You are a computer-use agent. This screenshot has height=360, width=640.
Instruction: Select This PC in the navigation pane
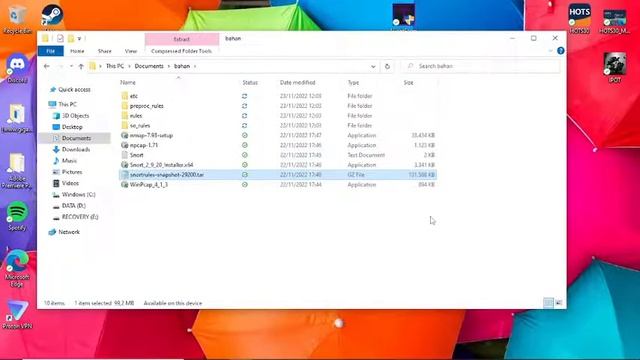67,104
